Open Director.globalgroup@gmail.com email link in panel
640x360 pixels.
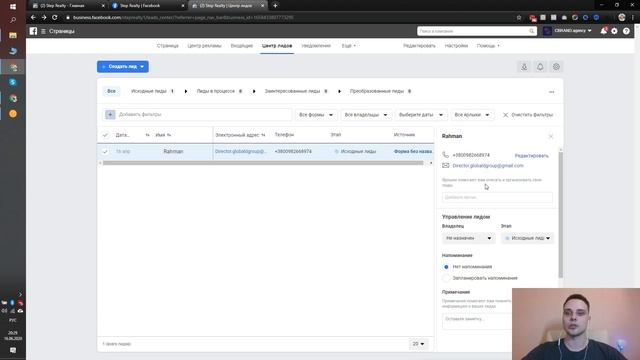[x=488, y=166]
